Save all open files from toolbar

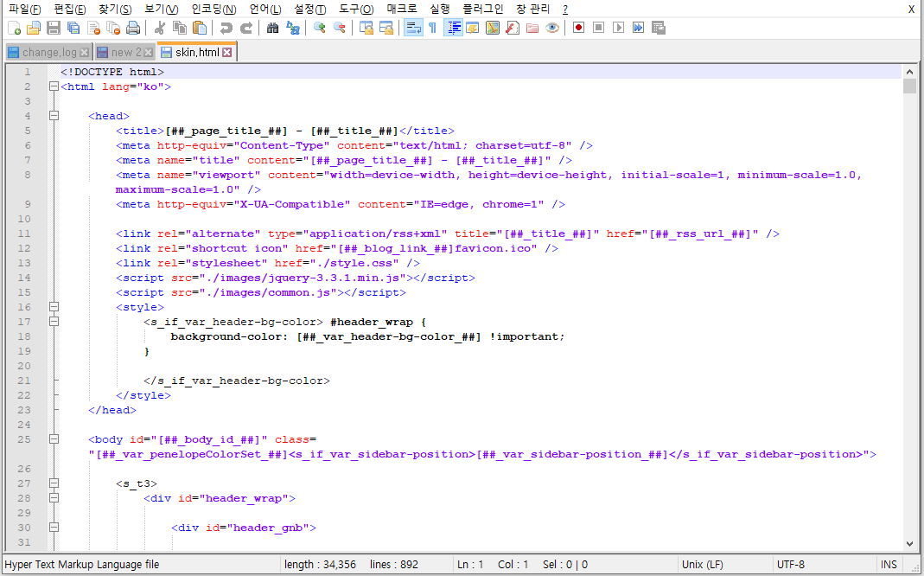[73, 28]
